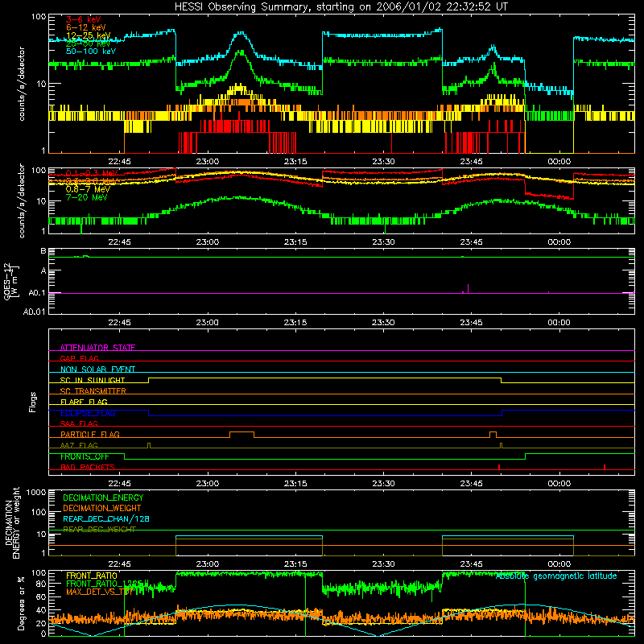Image resolution: width=644 pixels, height=644 pixels.
Task: Click the green 7-20 MeV legend label
Action: tap(87, 197)
